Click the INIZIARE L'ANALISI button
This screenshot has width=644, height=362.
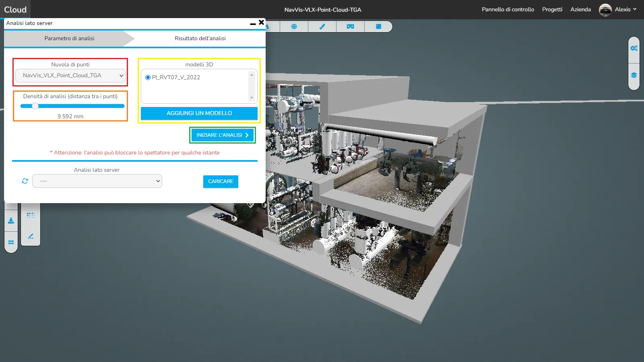(222, 135)
